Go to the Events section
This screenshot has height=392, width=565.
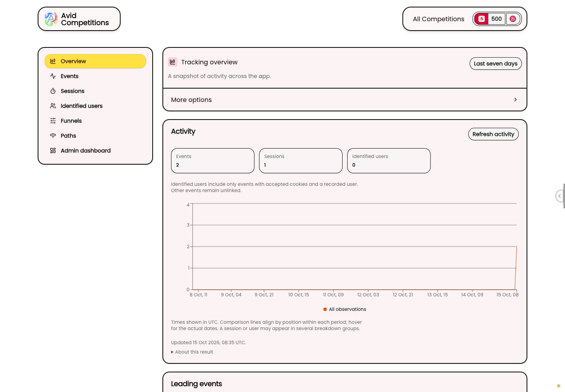(x=95, y=76)
